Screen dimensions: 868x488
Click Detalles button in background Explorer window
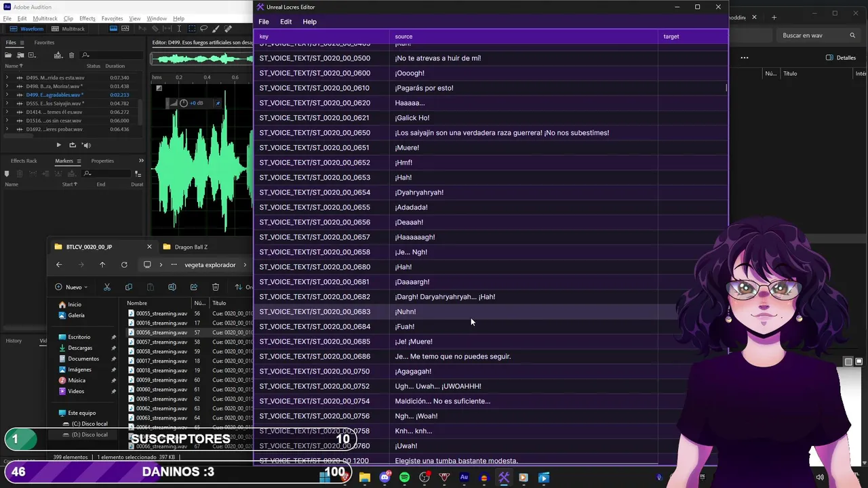841,58
